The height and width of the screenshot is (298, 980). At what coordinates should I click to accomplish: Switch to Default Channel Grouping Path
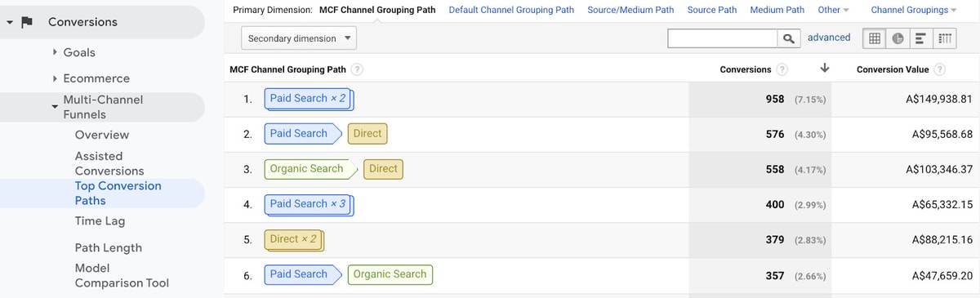(x=511, y=10)
